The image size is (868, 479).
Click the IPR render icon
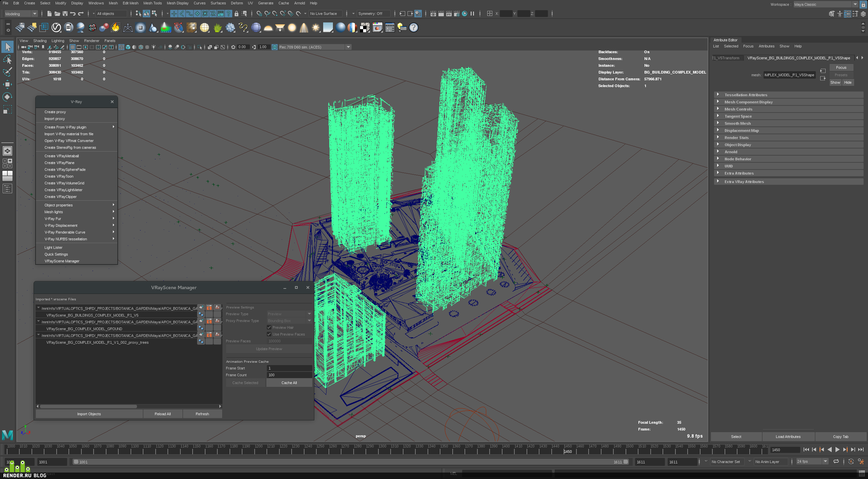(x=449, y=14)
